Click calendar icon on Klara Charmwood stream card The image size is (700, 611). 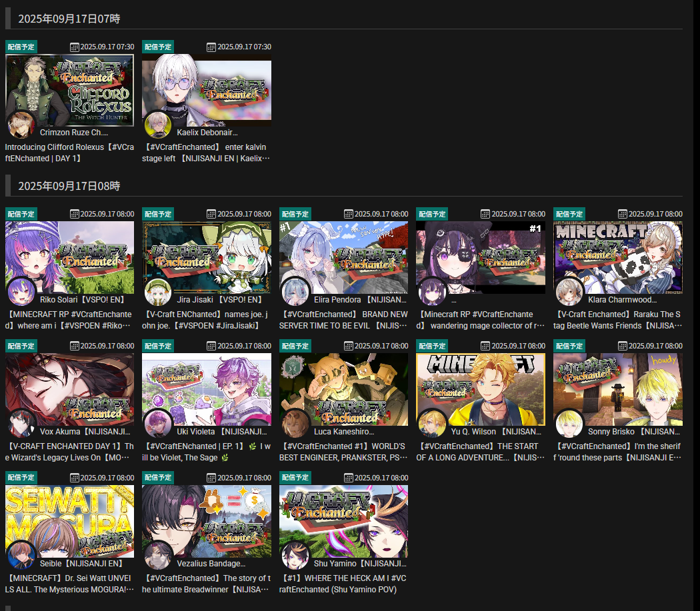click(622, 215)
